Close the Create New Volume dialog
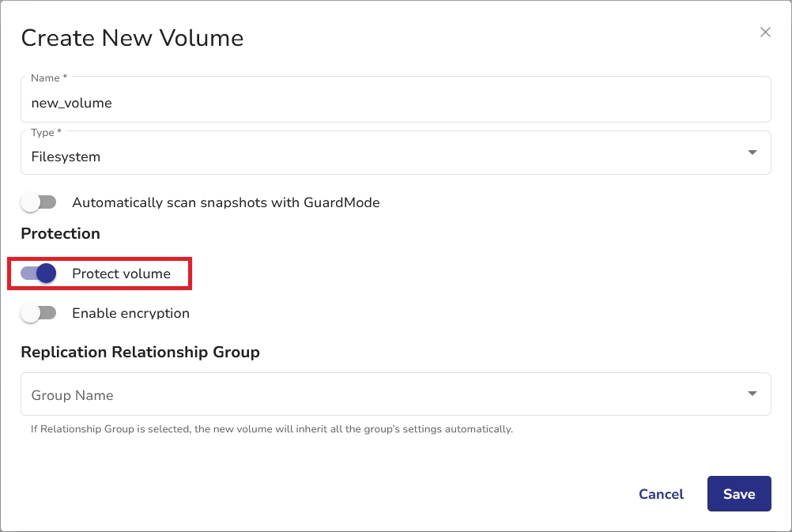Image resolution: width=792 pixels, height=532 pixels. 765,32
